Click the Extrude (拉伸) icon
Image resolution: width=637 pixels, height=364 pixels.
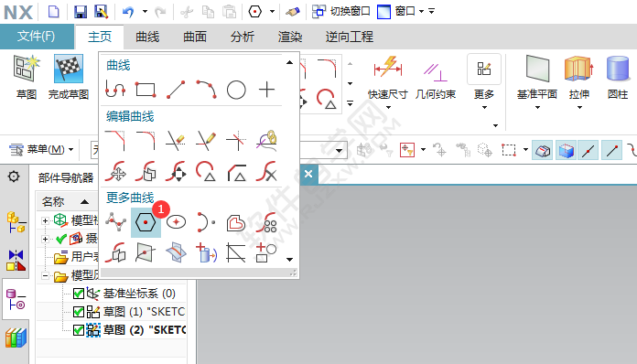579,77
